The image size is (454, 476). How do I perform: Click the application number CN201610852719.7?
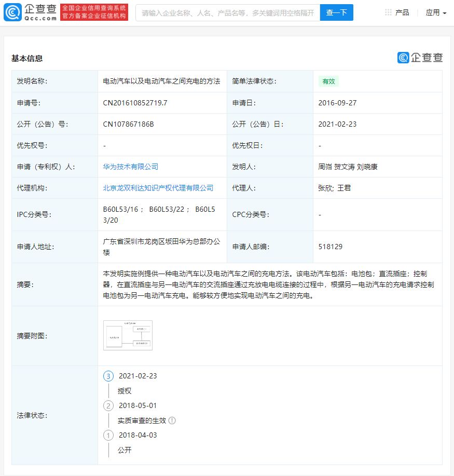coord(135,103)
